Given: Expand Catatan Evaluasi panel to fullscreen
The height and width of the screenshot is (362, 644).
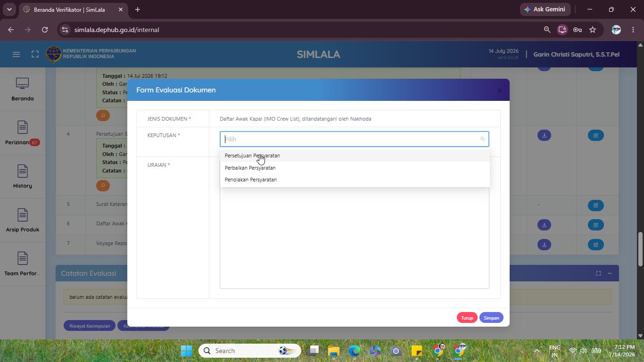Looking at the screenshot, I should [598, 273].
